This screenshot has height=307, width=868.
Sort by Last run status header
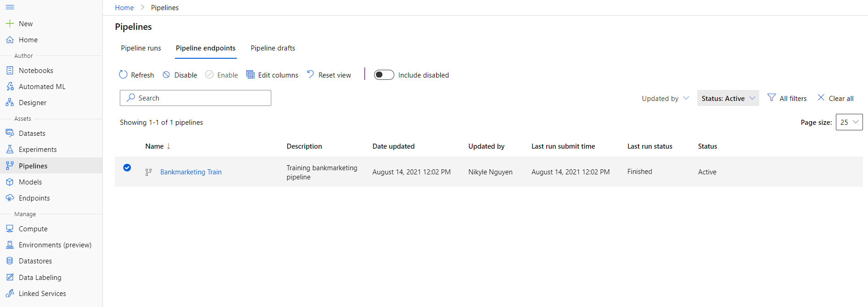click(650, 146)
